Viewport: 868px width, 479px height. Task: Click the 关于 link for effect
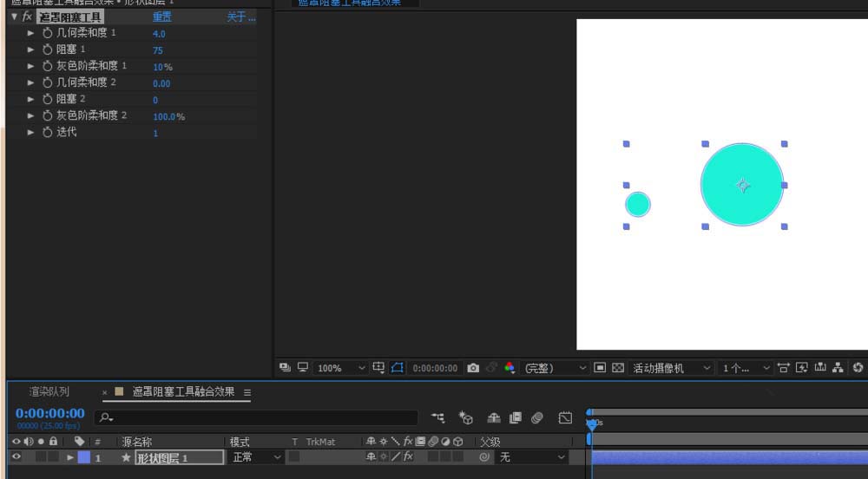[x=240, y=16]
